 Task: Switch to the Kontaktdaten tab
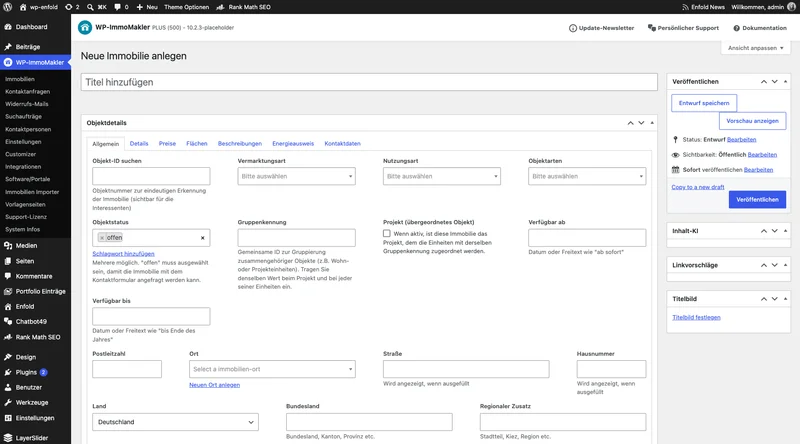click(342, 144)
